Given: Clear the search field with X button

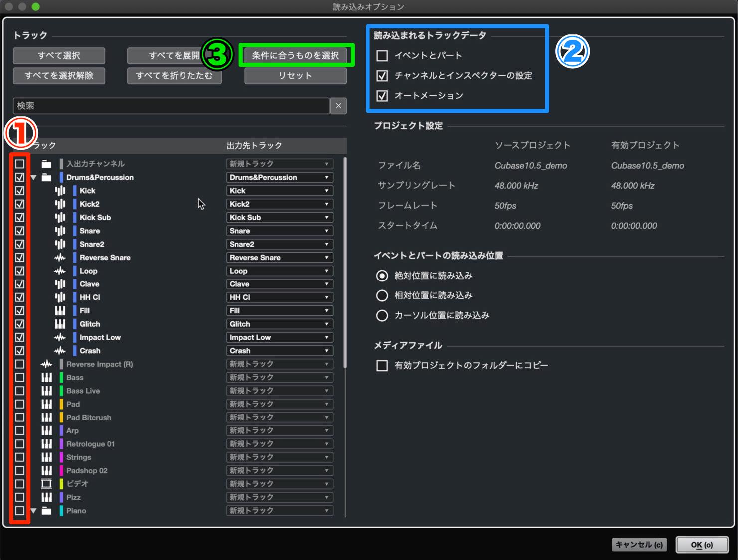Looking at the screenshot, I should tap(338, 106).
